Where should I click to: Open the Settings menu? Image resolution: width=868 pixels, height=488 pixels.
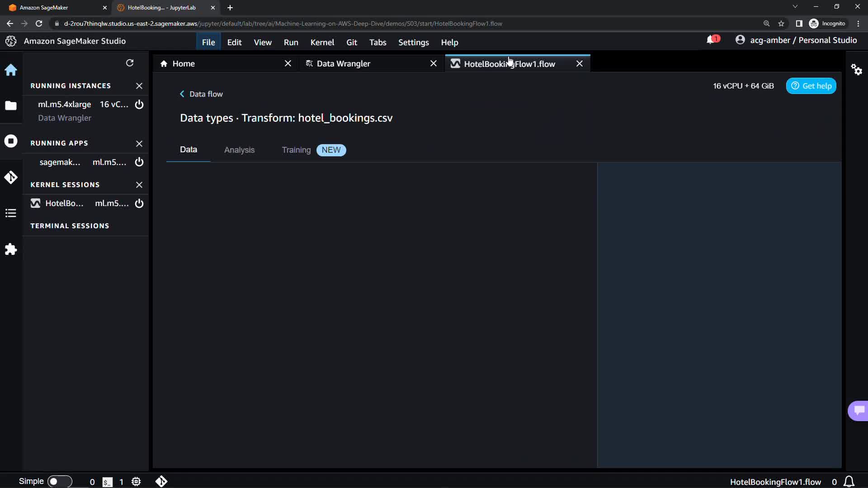pos(413,42)
